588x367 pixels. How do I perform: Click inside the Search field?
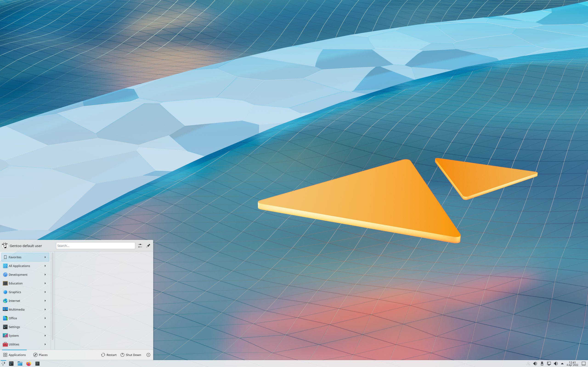point(95,246)
